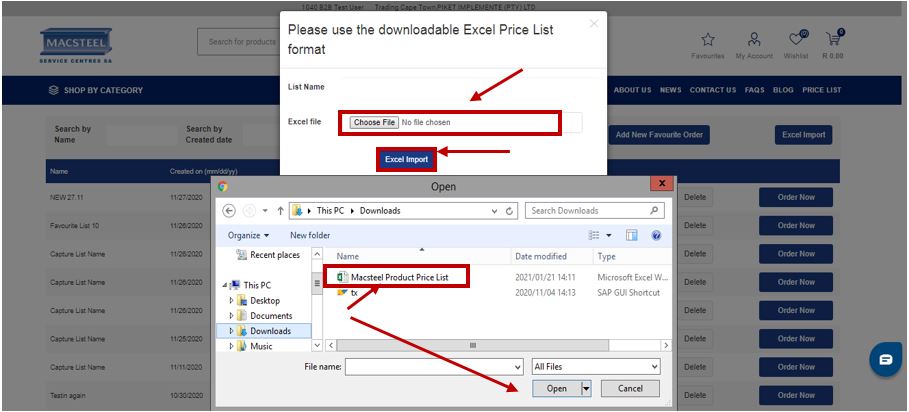Select the Macsteel Product Price List file
This screenshot has width=909, height=412.
413,276
